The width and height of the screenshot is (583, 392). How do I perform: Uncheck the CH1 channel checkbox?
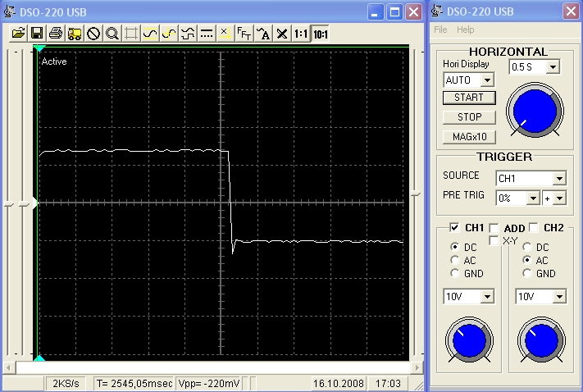coord(454,227)
